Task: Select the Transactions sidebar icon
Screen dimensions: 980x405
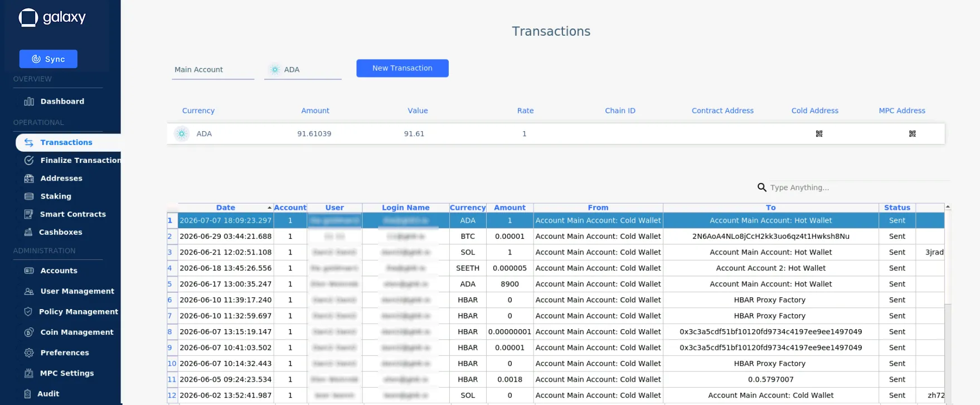Action: [29, 143]
